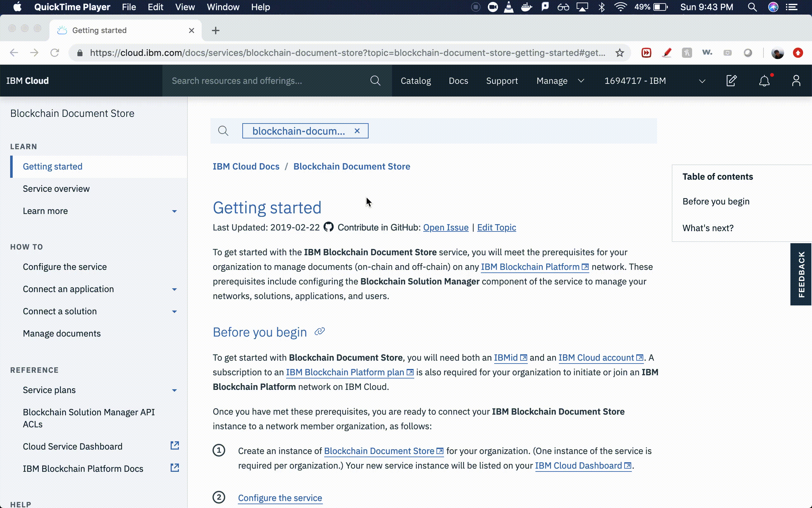812x508 pixels.
Task: Open Siri from the menu bar
Action: click(x=773, y=7)
